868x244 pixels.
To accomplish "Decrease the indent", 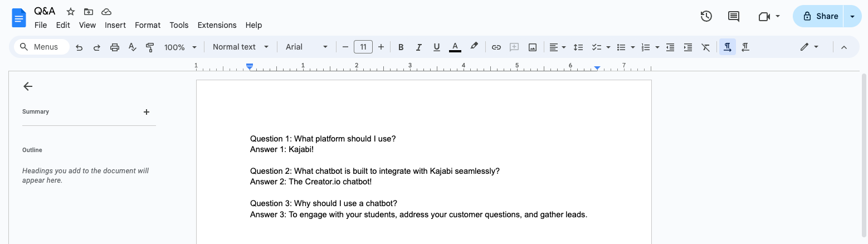I will pyautogui.click(x=670, y=47).
